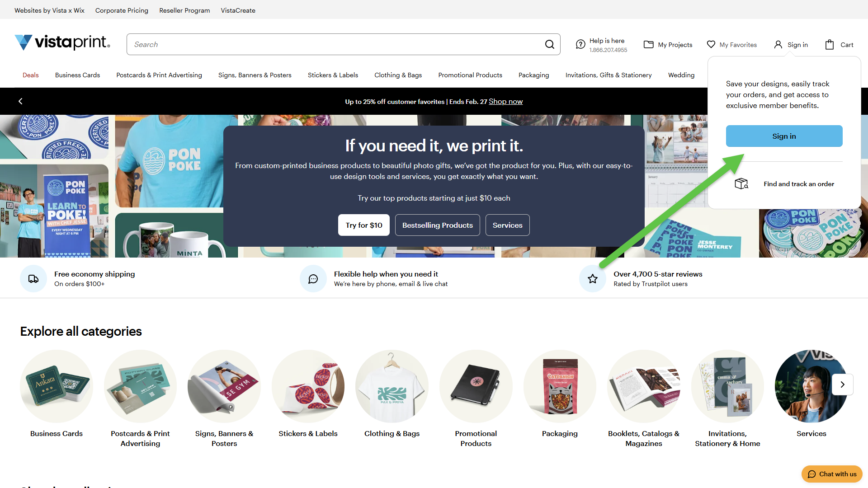Click the find and track package icon
This screenshot has height=488, width=868.
pos(741,183)
